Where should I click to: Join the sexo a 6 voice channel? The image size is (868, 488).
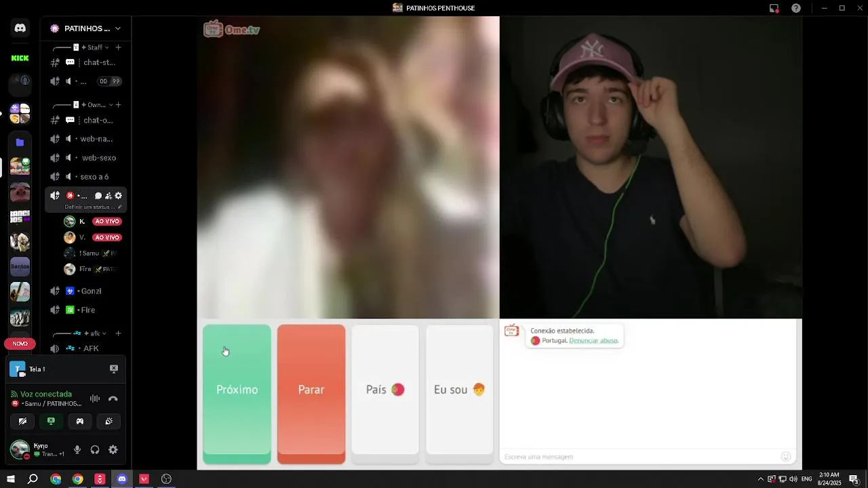pyautogui.click(x=86, y=177)
